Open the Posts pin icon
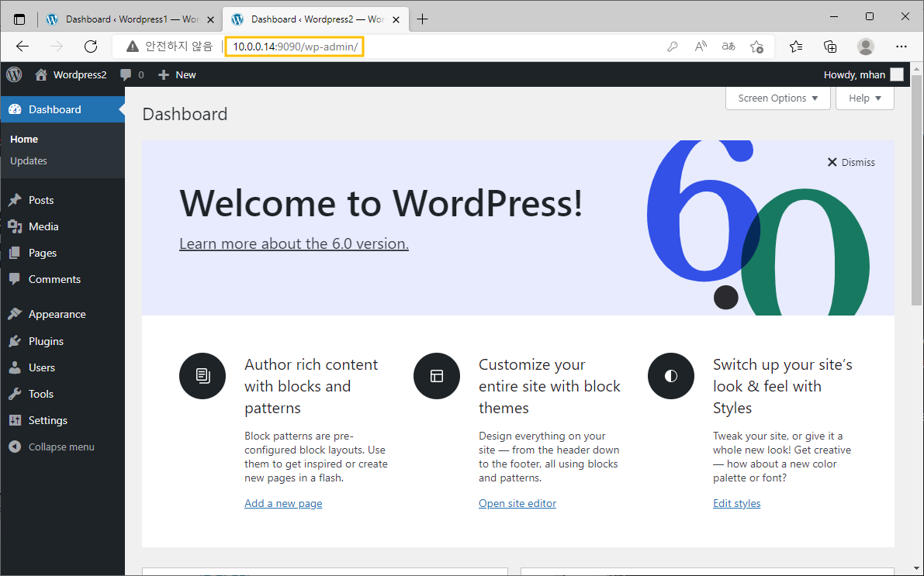The width and height of the screenshot is (924, 576). pyautogui.click(x=15, y=200)
